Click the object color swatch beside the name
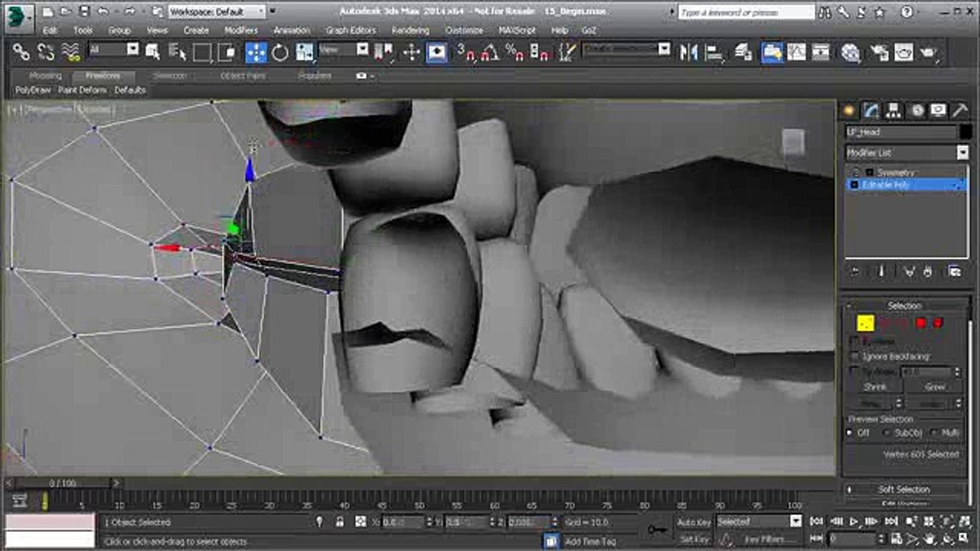 pyautogui.click(x=965, y=132)
